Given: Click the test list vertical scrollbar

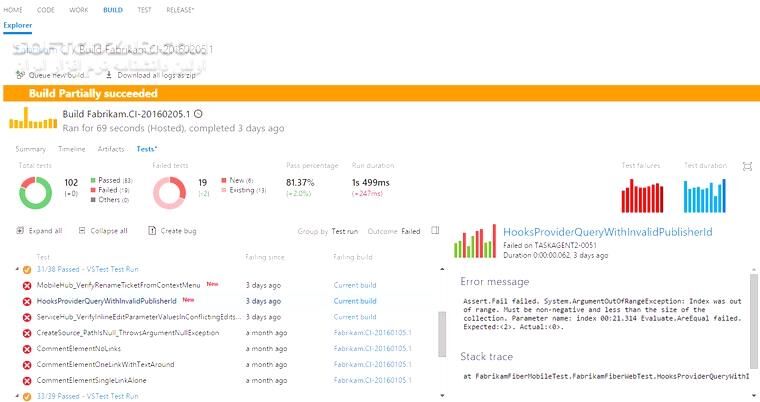Looking at the screenshot, I should tap(443, 330).
